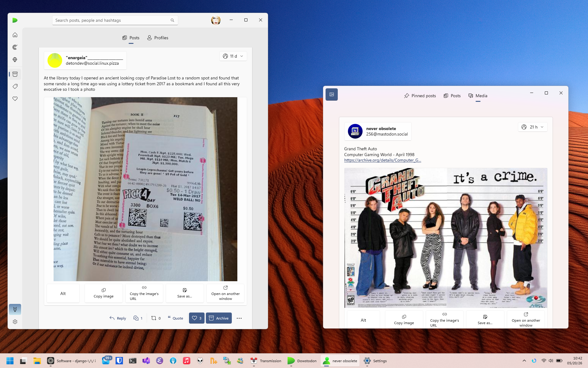Copy the Grand Theft Auto ad image
The width and height of the screenshot is (588, 368).
[404, 320]
